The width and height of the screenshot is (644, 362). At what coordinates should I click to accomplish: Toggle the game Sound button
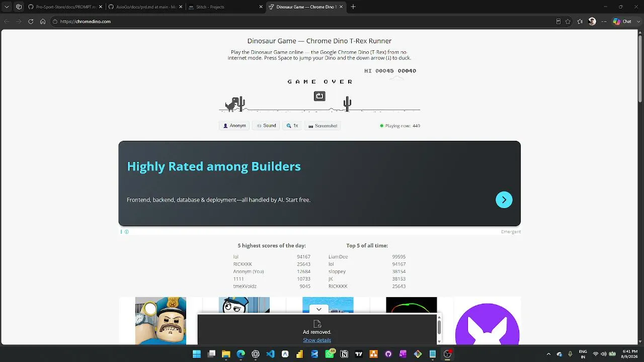[x=266, y=126]
